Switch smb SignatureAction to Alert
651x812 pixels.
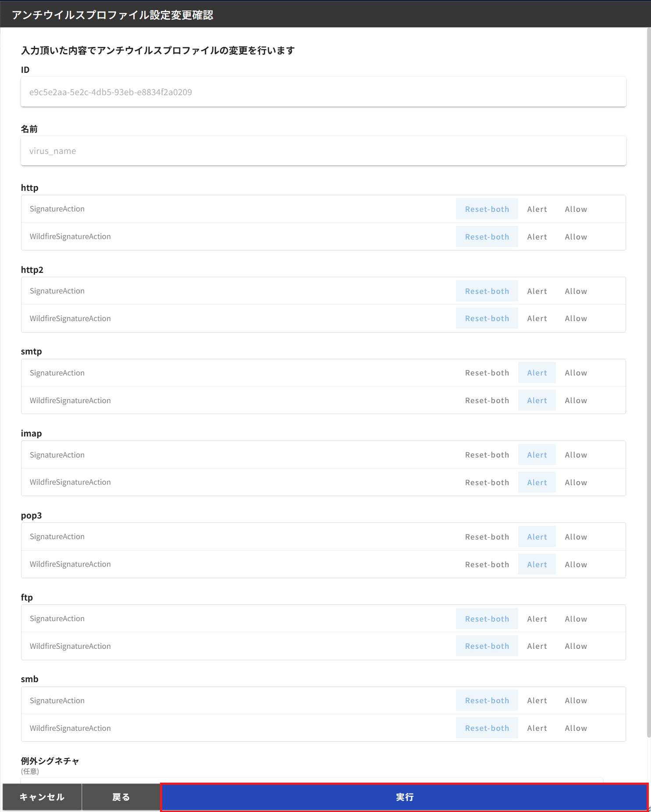537,701
